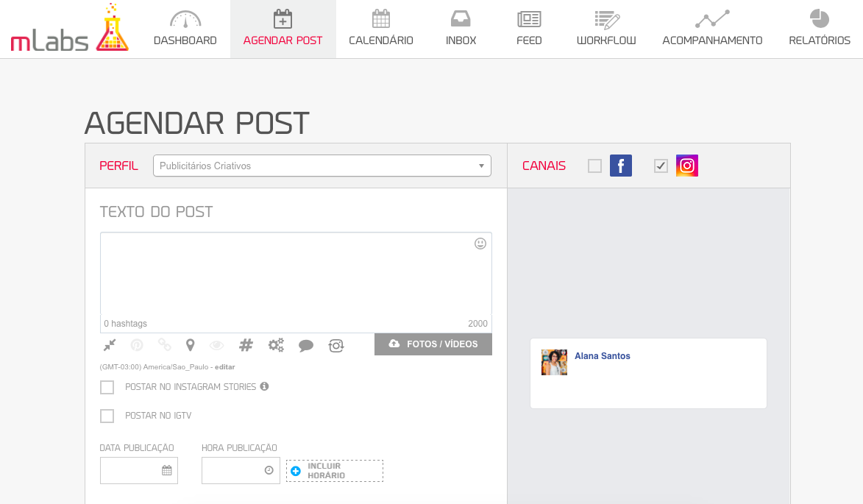Click the collapse arrows icon
This screenshot has width=863, height=504.
click(x=110, y=345)
